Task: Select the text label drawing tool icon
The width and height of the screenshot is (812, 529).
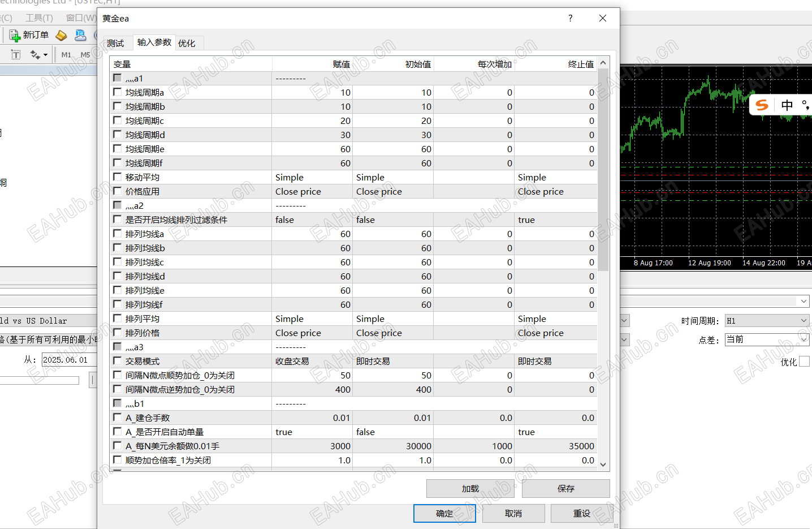Action: click(16, 55)
